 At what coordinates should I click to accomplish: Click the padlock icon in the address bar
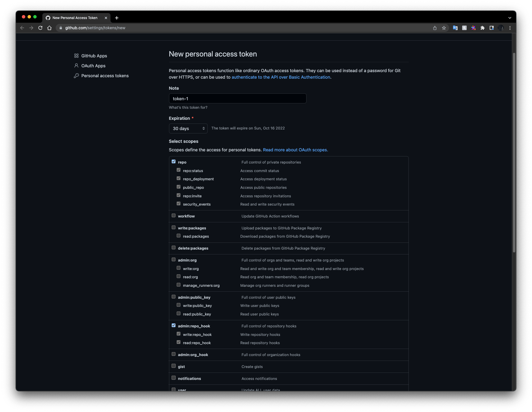click(60, 28)
